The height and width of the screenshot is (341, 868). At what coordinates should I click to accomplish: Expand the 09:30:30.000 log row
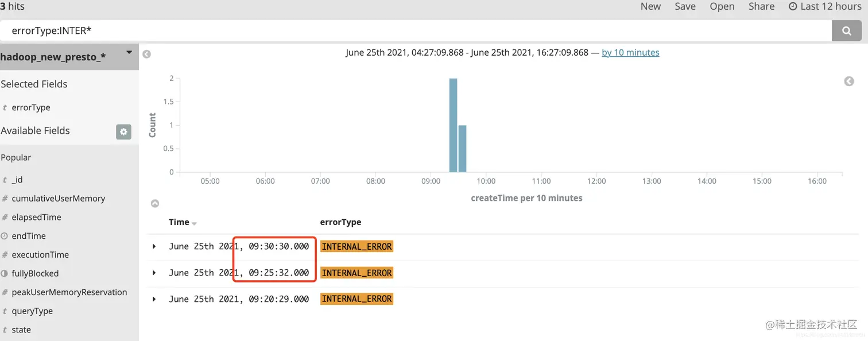(154, 246)
